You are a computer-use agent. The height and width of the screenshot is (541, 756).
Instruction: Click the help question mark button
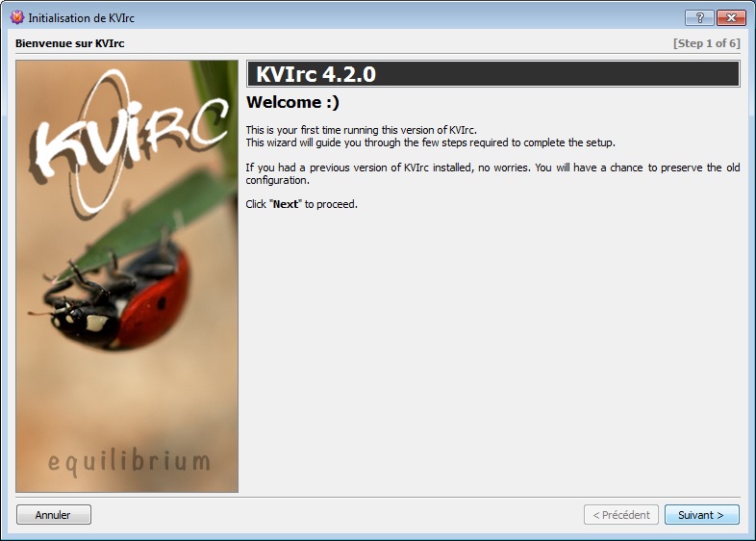tap(699, 18)
